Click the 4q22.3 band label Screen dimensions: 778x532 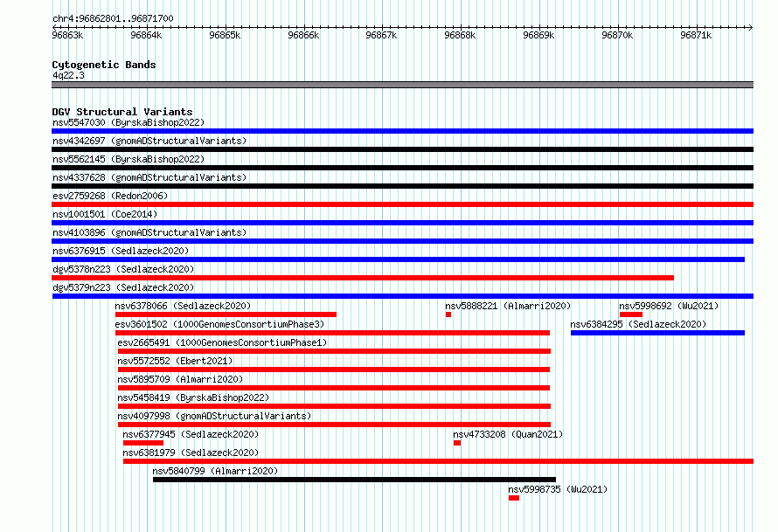(68, 75)
